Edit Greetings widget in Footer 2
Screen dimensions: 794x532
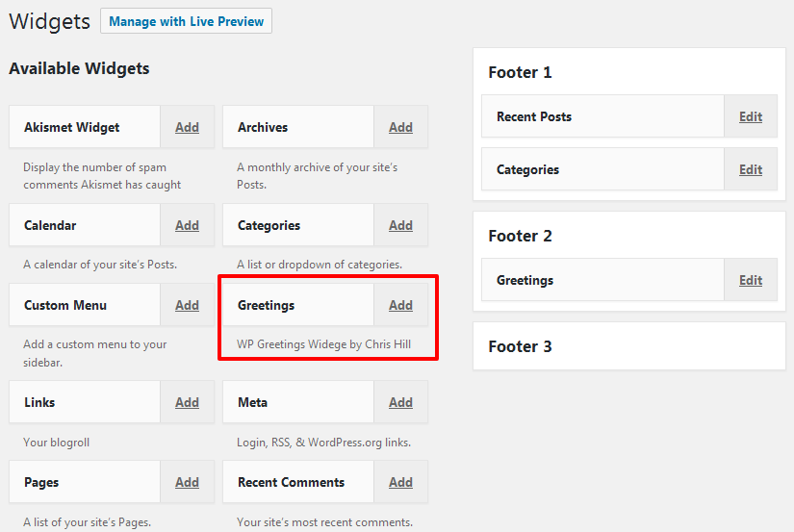coord(751,280)
